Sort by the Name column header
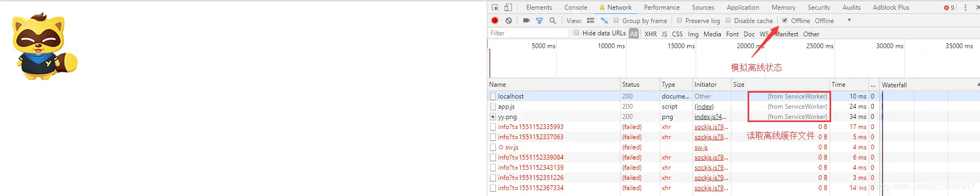980x196 pixels. tap(554, 85)
